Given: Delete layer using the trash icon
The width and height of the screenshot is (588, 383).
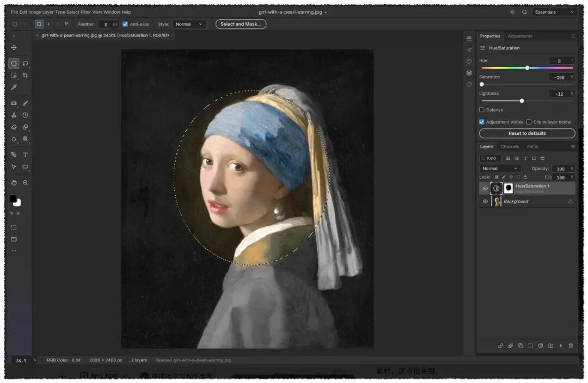Looking at the screenshot, I should coord(571,346).
